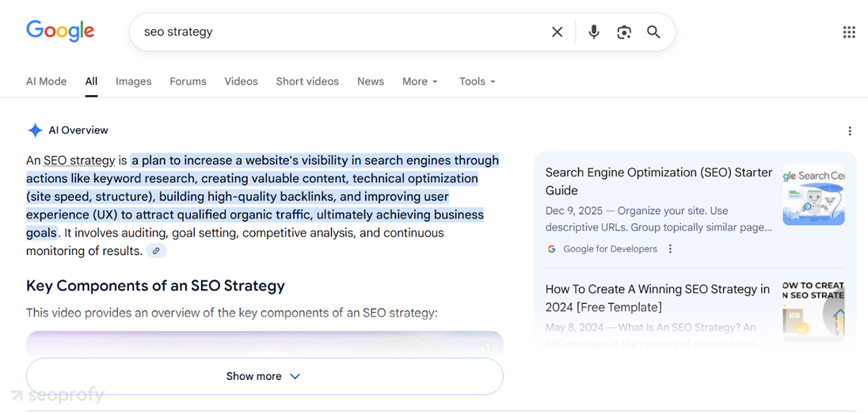The width and height of the screenshot is (868, 414).
Task: Open AI Overview three-dot options menu
Action: click(x=850, y=131)
